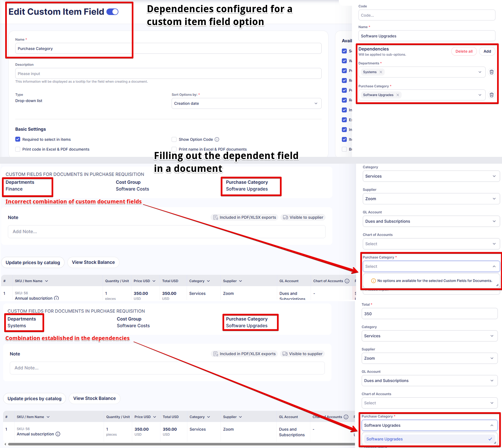
Task: Uncheck Required to select in items
Action: point(18,139)
